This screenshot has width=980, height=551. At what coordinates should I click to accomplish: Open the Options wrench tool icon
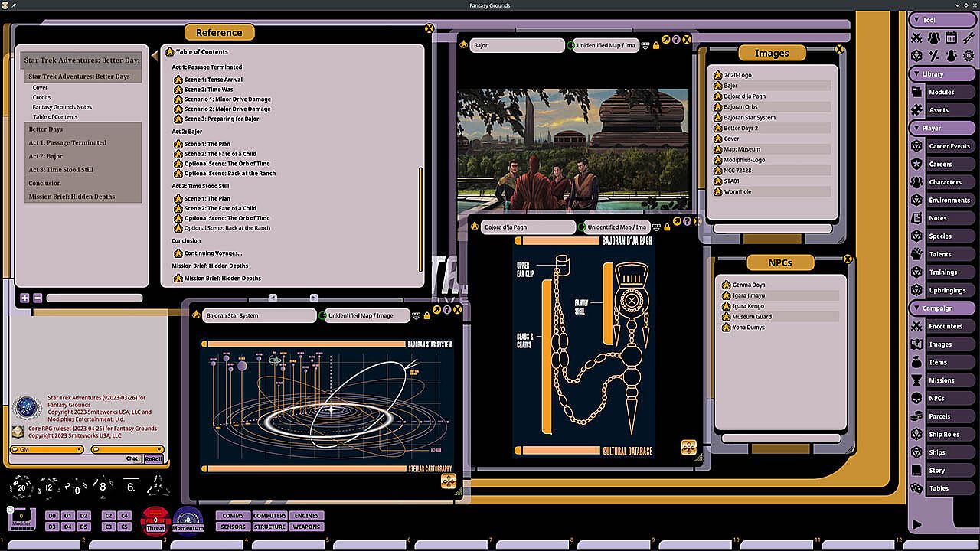(x=969, y=37)
